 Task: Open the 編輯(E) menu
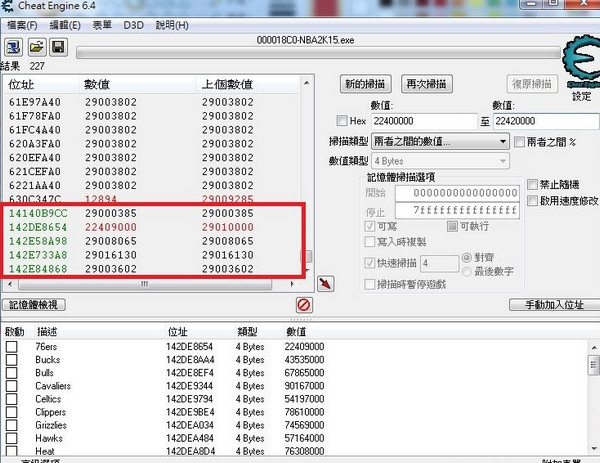click(65, 24)
